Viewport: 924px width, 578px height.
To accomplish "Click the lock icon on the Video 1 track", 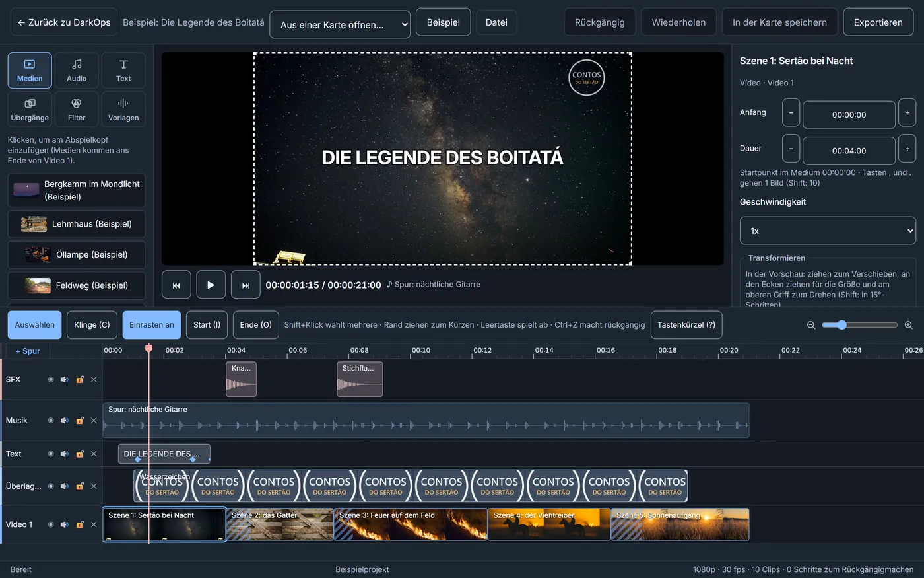I will click(80, 524).
